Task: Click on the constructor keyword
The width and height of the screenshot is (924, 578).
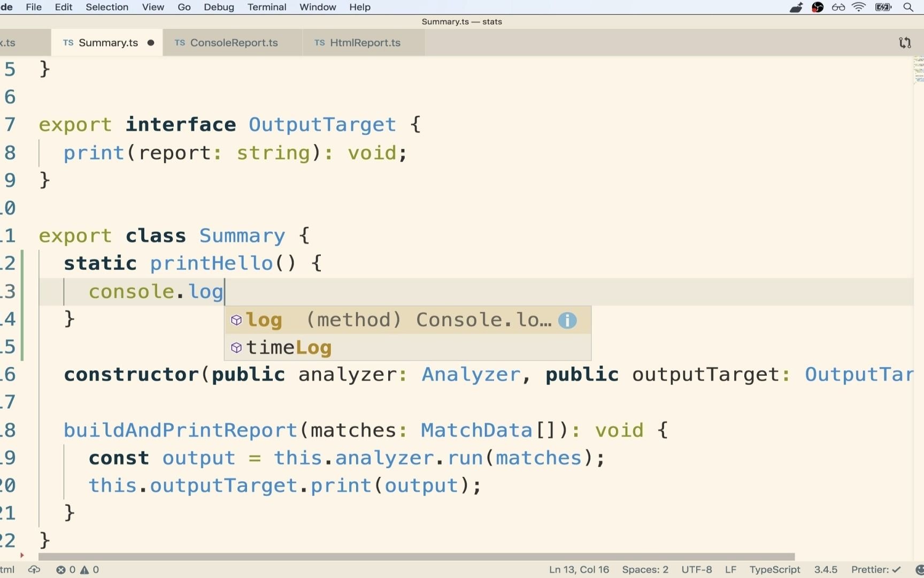Action: coord(132,375)
